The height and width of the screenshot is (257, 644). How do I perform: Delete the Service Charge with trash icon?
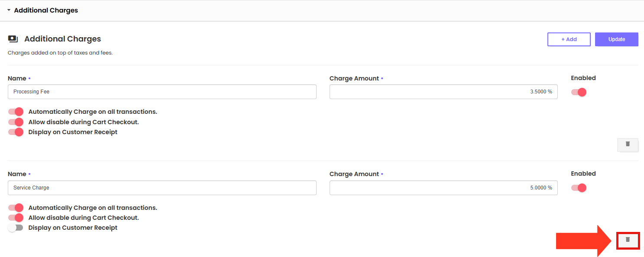pos(628,240)
